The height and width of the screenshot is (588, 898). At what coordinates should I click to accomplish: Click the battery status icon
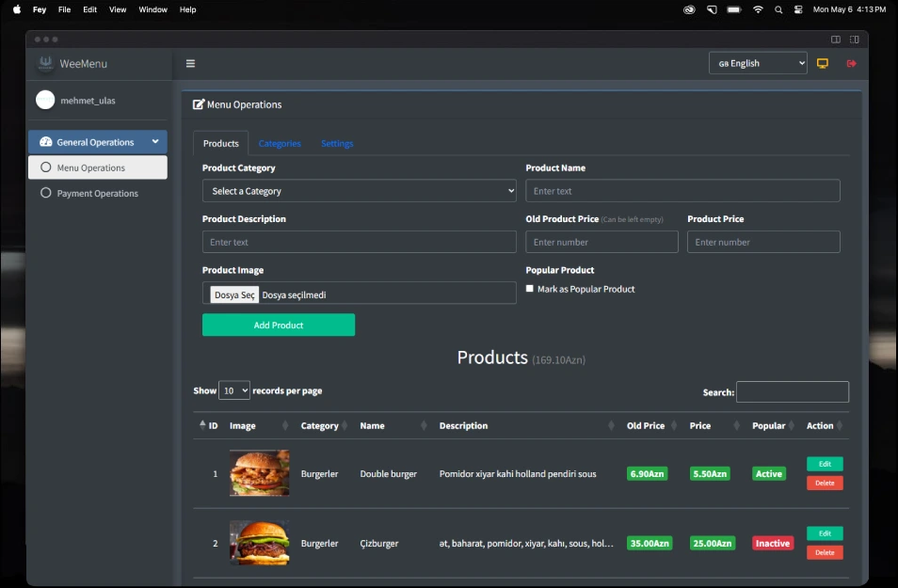click(x=733, y=9)
